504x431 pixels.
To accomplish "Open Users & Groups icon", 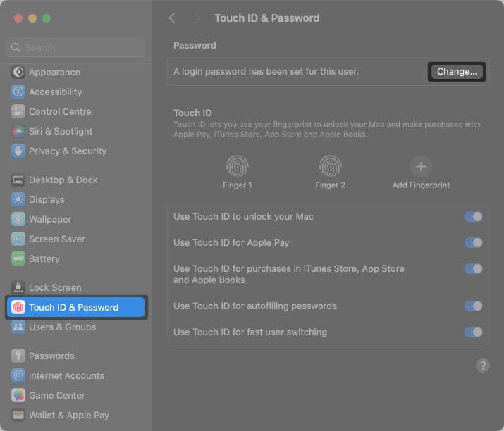I will point(18,327).
